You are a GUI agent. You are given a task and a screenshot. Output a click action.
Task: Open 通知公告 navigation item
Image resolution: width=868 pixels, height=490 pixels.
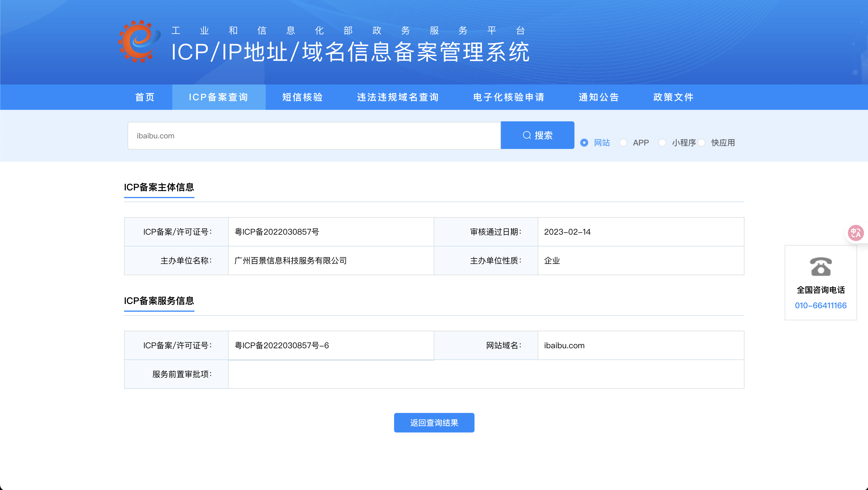[599, 97]
